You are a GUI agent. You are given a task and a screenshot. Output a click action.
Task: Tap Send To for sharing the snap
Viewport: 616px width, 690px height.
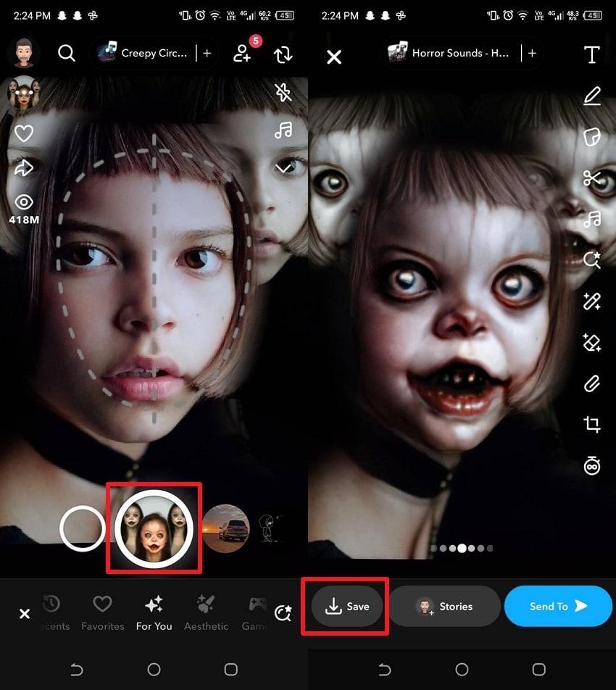coord(558,607)
